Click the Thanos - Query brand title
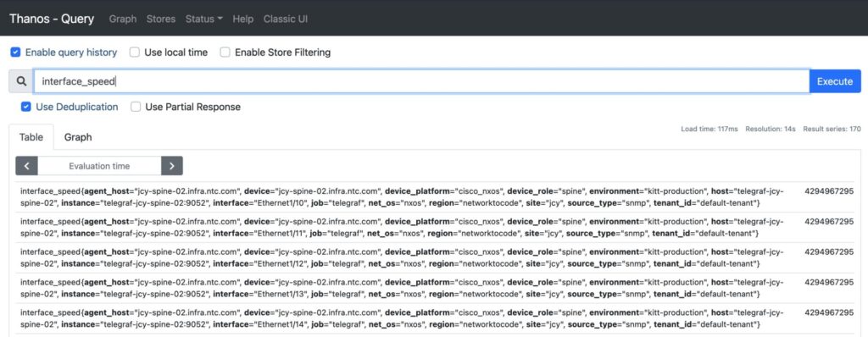The width and height of the screenshot is (868, 337). 52,19
